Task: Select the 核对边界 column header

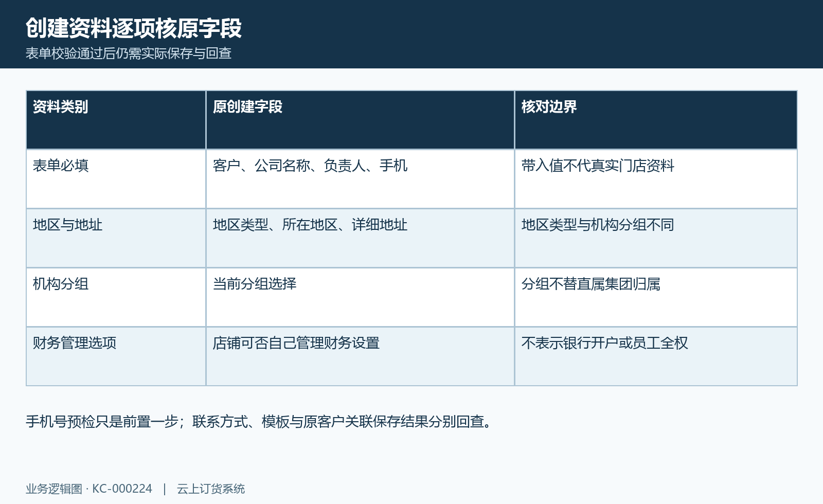Action: [x=656, y=120]
